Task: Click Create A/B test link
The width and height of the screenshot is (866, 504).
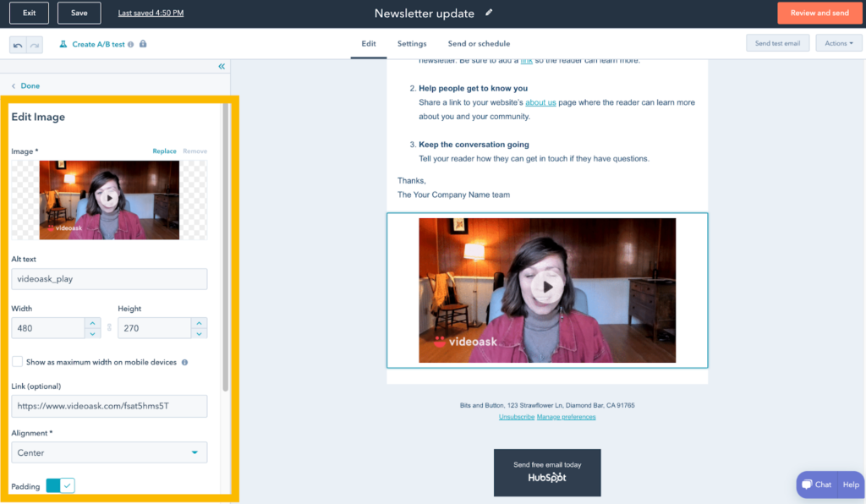Action: (x=98, y=44)
